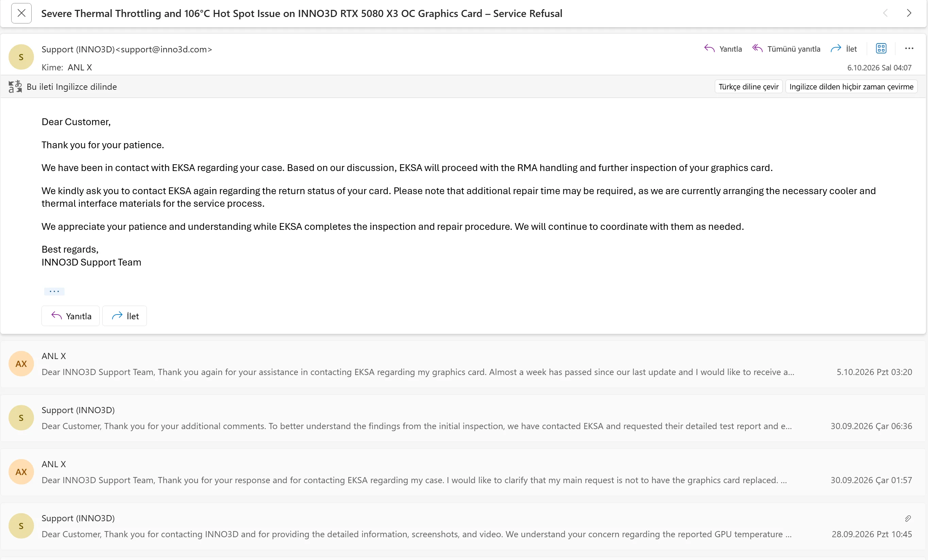Click recipient ANL X in Kime field
Screen dimensions: 928x560
[80, 67]
